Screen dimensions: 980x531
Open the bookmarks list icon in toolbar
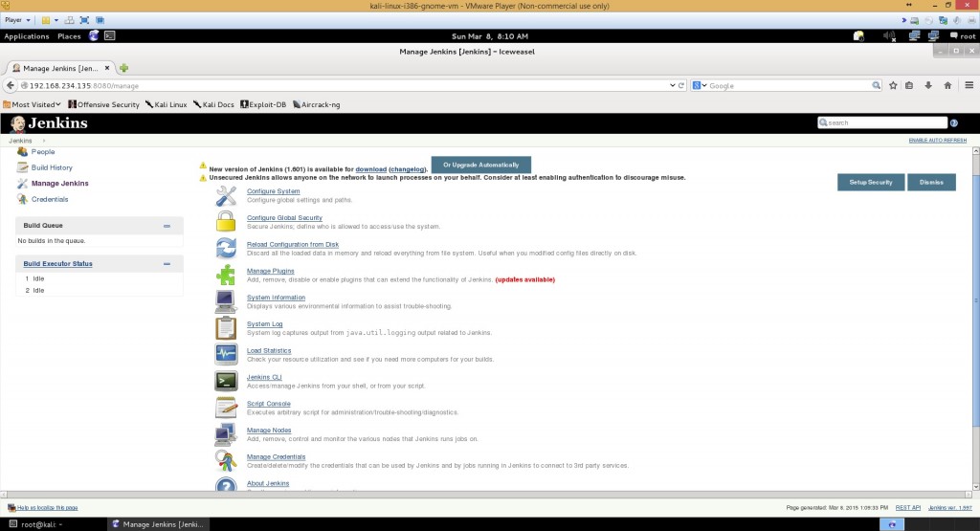[x=909, y=85]
